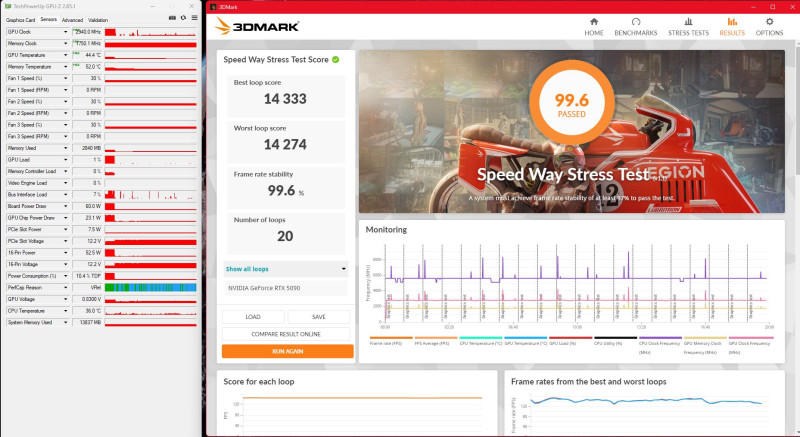This screenshot has width=800, height=437.
Task: Click the GPU-Z refresh icon
Action: 184,18
